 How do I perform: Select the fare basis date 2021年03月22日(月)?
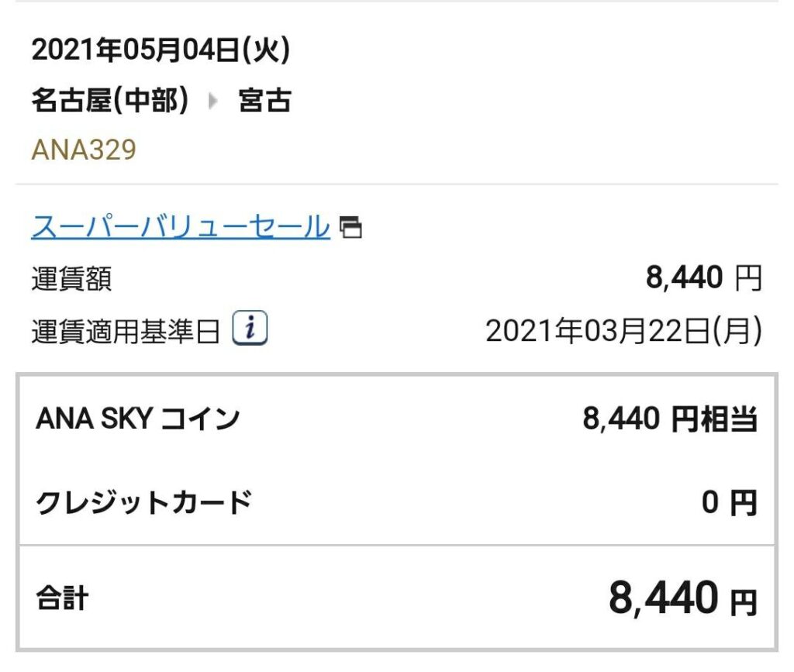pos(623,331)
